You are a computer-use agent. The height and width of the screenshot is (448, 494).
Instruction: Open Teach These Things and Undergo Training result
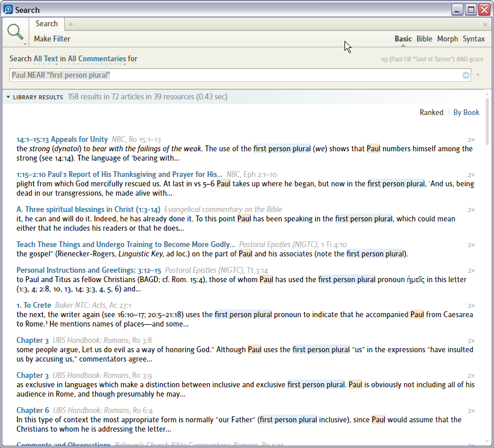126,244
